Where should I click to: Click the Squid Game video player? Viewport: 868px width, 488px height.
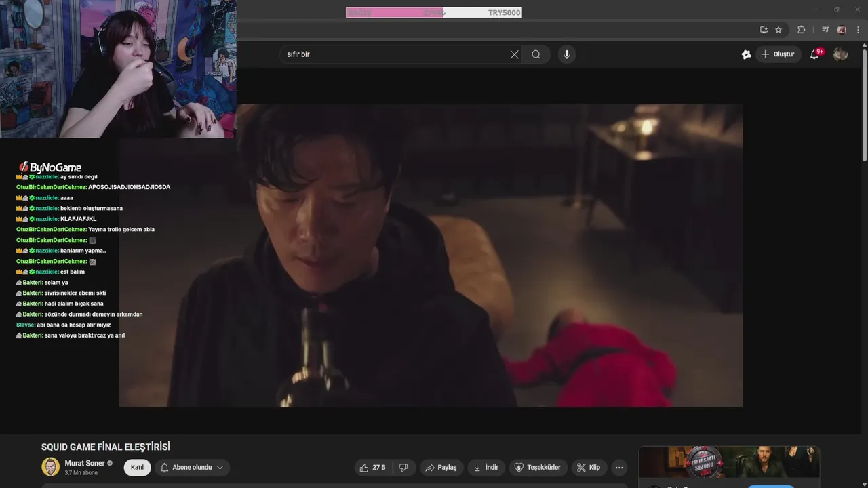(x=431, y=256)
